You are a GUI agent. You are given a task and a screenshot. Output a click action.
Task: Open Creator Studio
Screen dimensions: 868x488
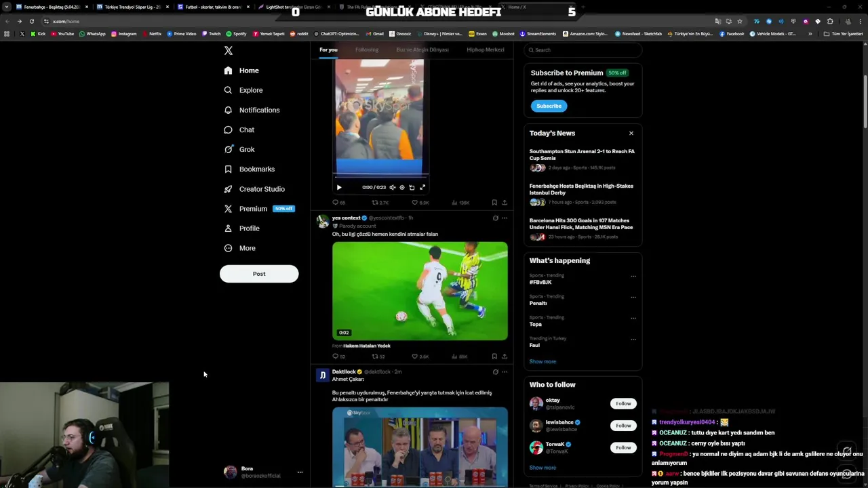(254, 189)
